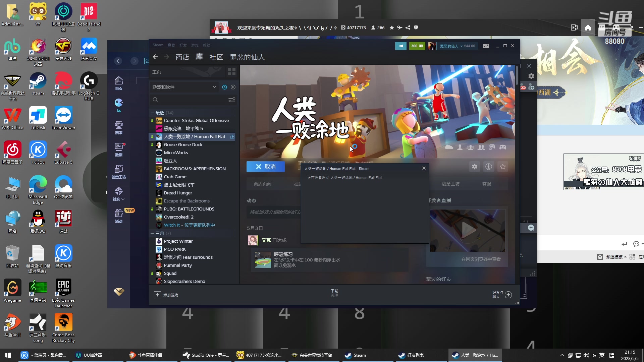Screen dimensions: 644x362
Task: Switch library to grid view icon
Action: 231,71
